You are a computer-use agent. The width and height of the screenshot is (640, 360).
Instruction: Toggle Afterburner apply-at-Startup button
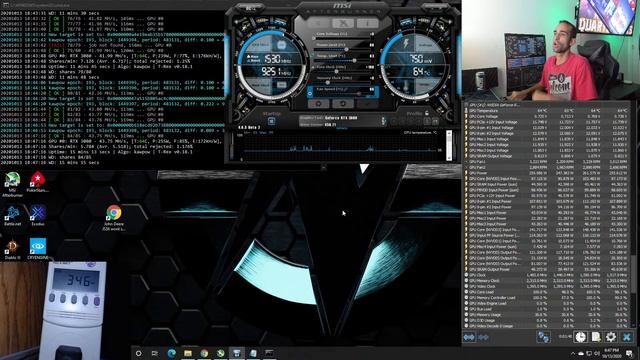click(271, 121)
